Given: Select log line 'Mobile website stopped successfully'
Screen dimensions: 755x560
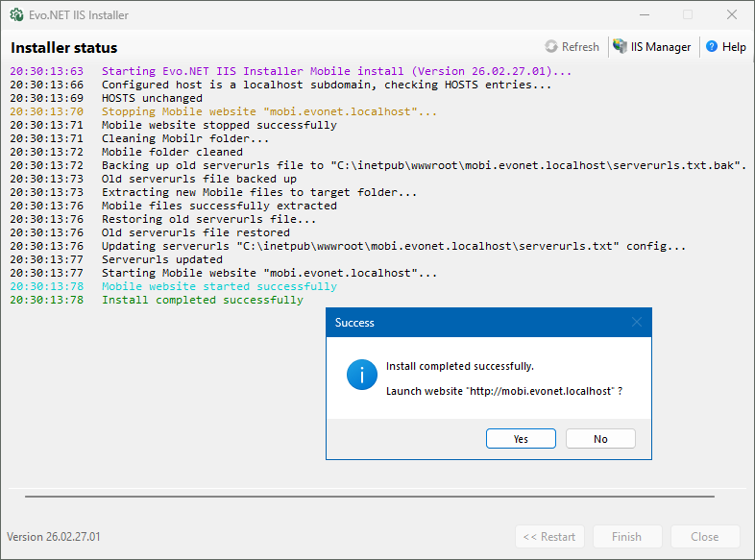Looking at the screenshot, I should coord(219,125).
